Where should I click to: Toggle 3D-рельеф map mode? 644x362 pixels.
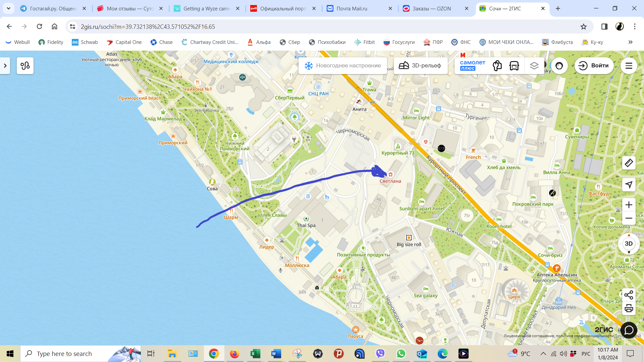(x=420, y=66)
